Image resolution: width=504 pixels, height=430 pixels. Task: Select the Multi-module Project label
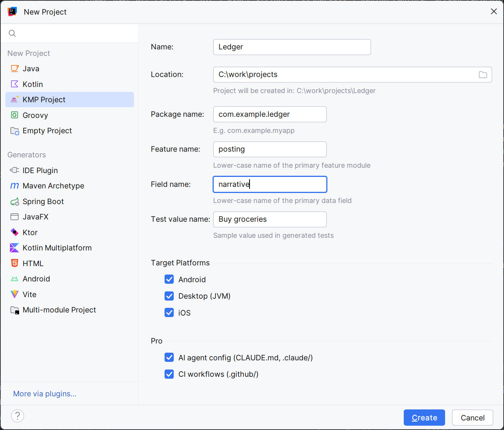(59, 310)
